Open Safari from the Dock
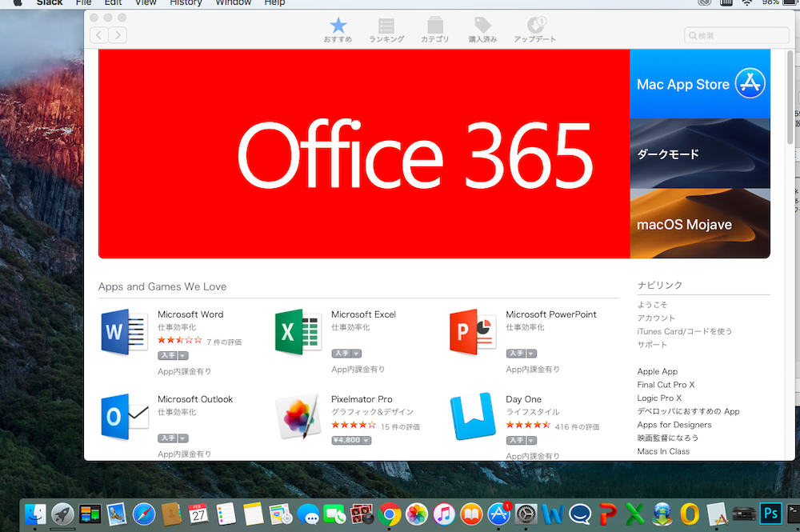Image resolution: width=800 pixels, height=532 pixels. pyautogui.click(x=144, y=514)
